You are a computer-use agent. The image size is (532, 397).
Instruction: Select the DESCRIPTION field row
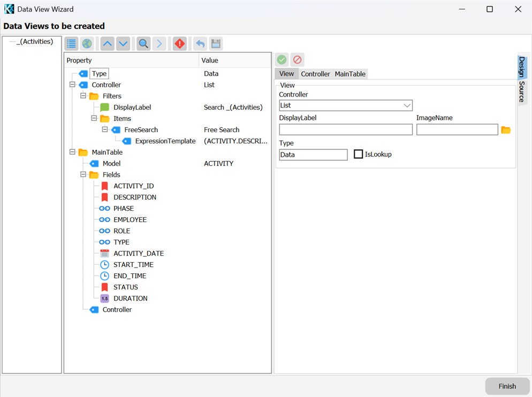click(x=135, y=197)
